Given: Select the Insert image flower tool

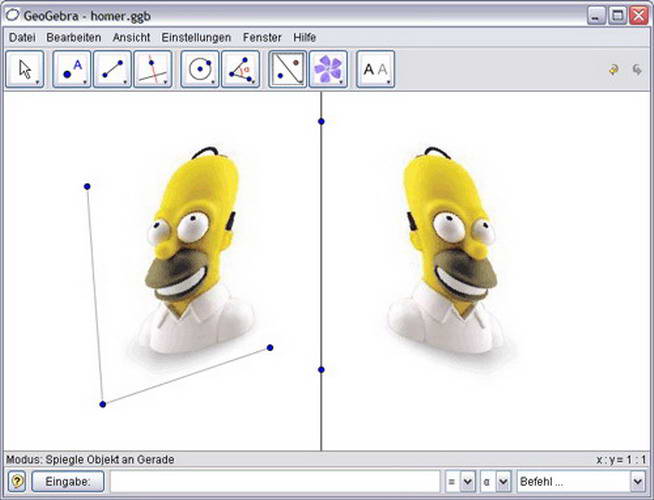Looking at the screenshot, I should point(328,69).
